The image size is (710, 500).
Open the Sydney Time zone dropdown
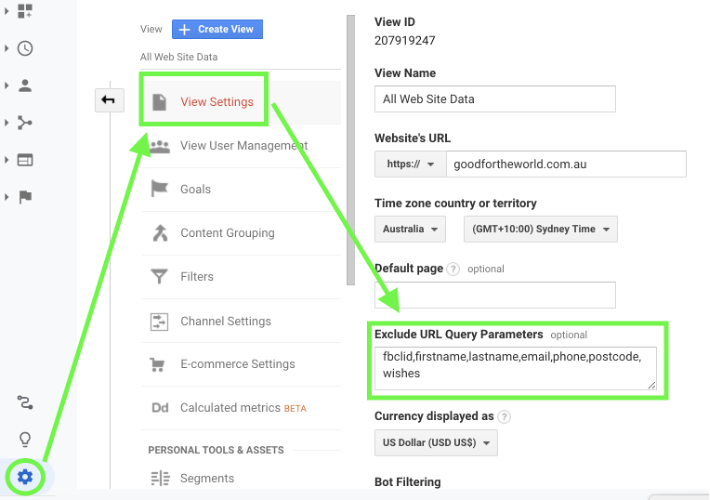(x=541, y=229)
